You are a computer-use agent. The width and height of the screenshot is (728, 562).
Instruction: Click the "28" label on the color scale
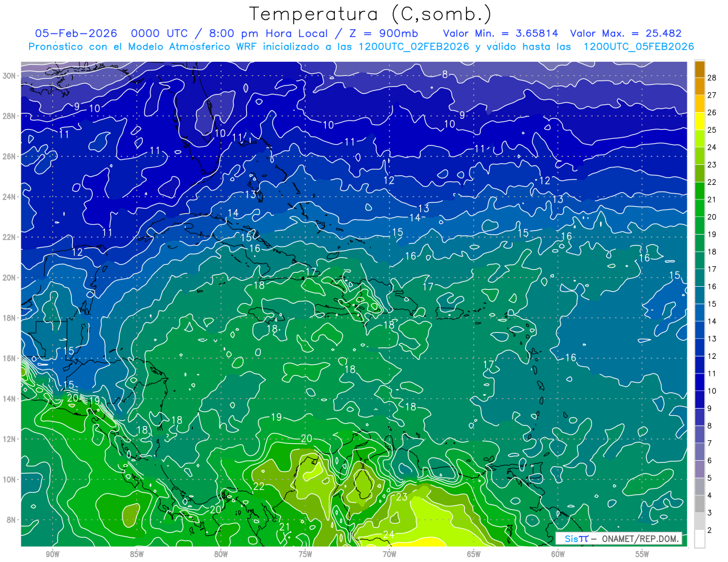click(x=712, y=78)
